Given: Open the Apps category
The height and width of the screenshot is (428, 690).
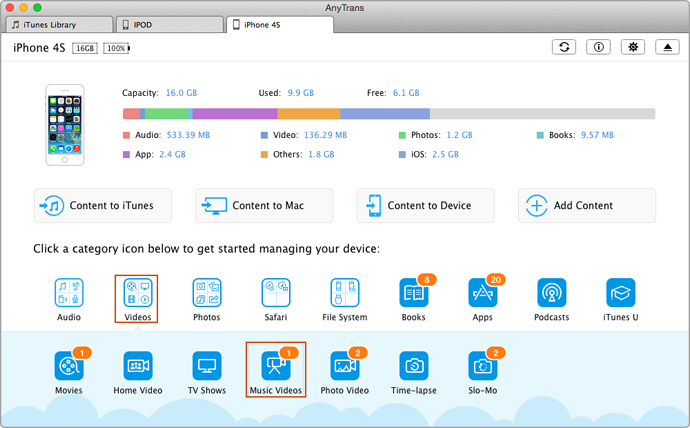Looking at the screenshot, I should 483,298.
